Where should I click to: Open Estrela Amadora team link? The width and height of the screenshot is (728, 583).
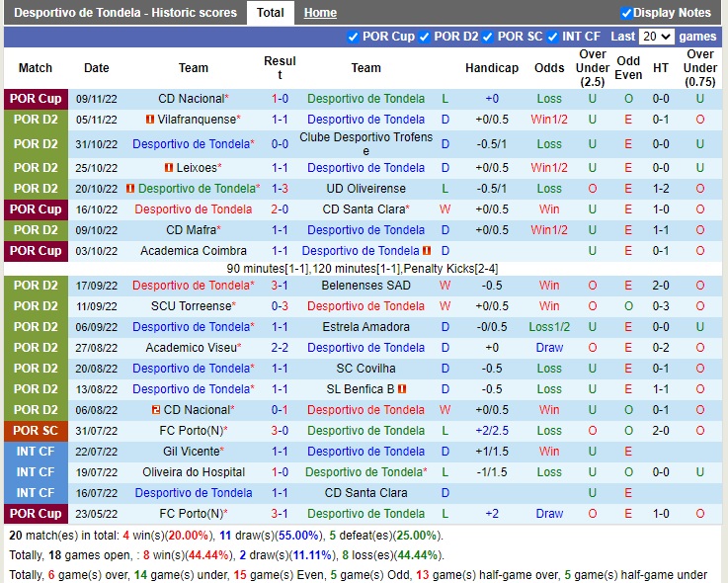coord(365,327)
